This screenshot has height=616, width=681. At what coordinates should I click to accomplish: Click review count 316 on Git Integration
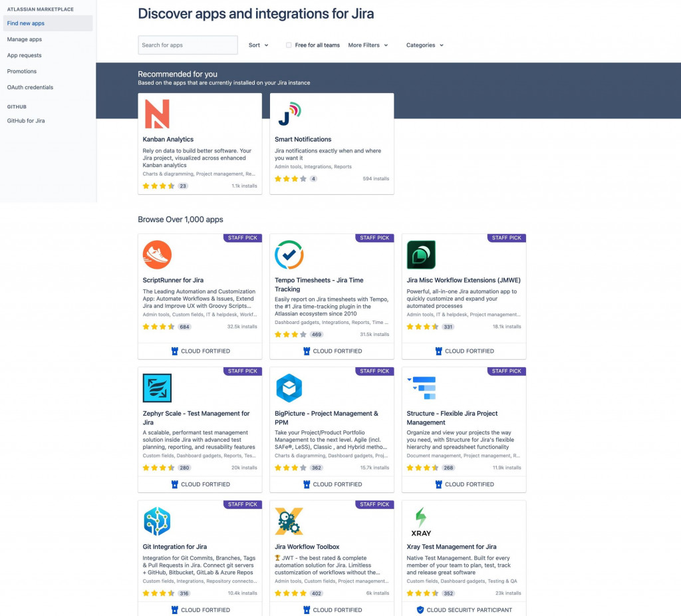[x=184, y=593]
